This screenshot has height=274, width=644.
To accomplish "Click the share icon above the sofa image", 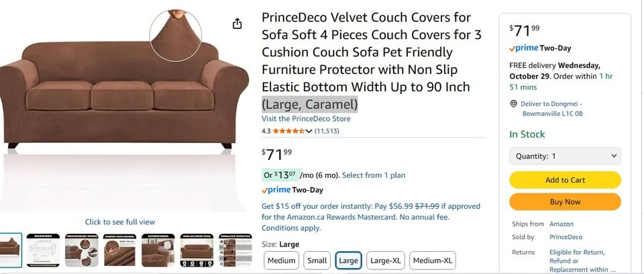I will click(237, 24).
